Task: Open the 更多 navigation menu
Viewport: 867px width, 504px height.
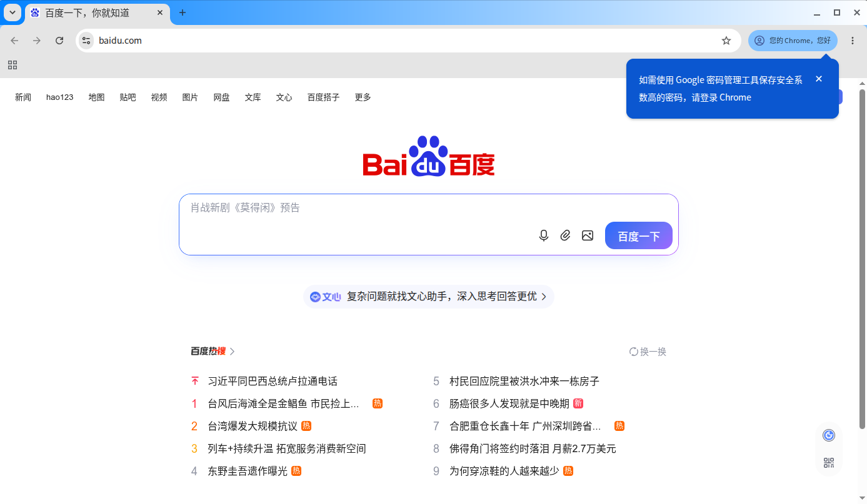Action: click(x=363, y=97)
